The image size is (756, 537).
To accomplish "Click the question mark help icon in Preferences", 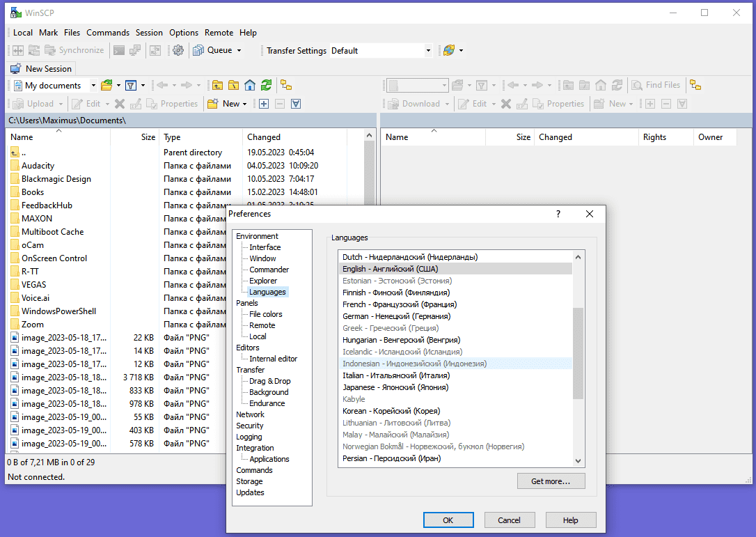I will [x=558, y=214].
